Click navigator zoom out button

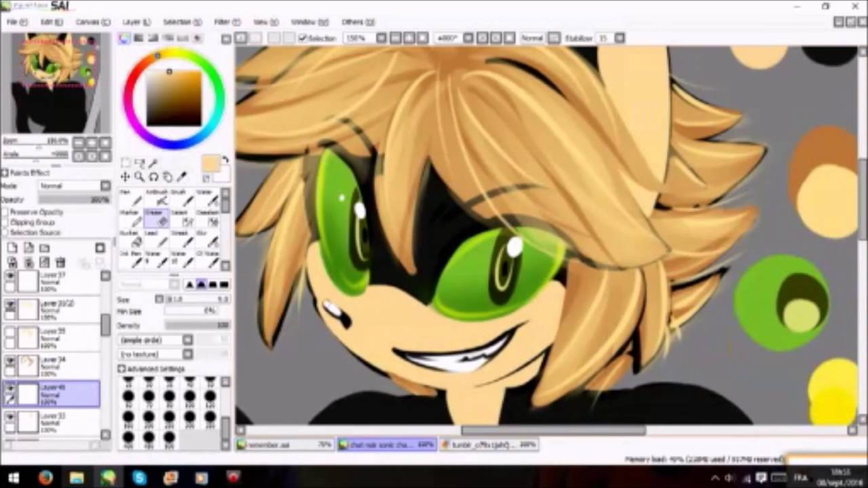[79, 142]
